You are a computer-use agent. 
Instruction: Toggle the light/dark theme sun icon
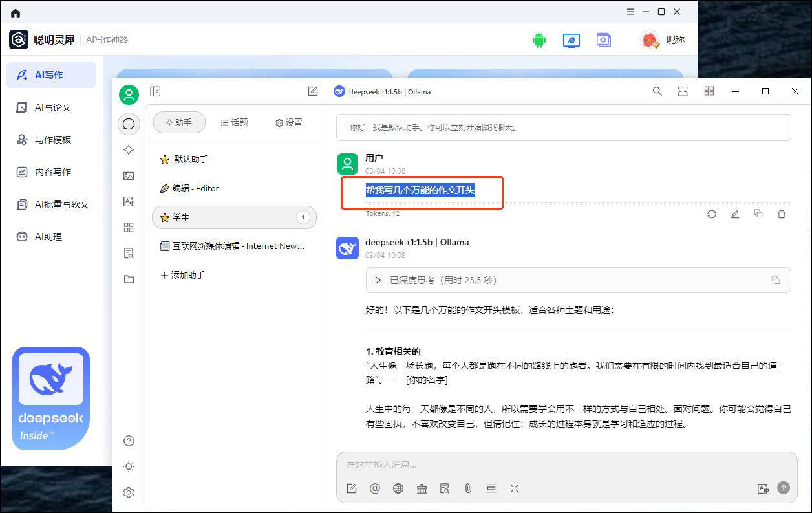[x=129, y=466]
